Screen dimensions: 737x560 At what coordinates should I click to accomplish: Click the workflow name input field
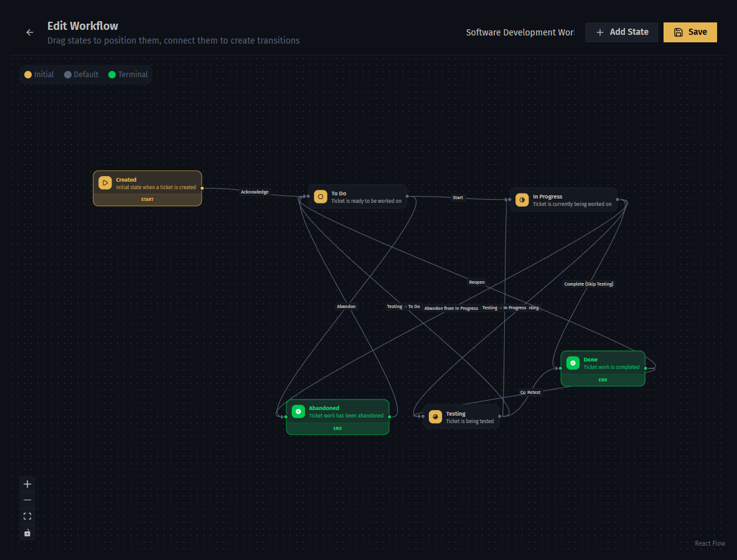pyautogui.click(x=520, y=32)
